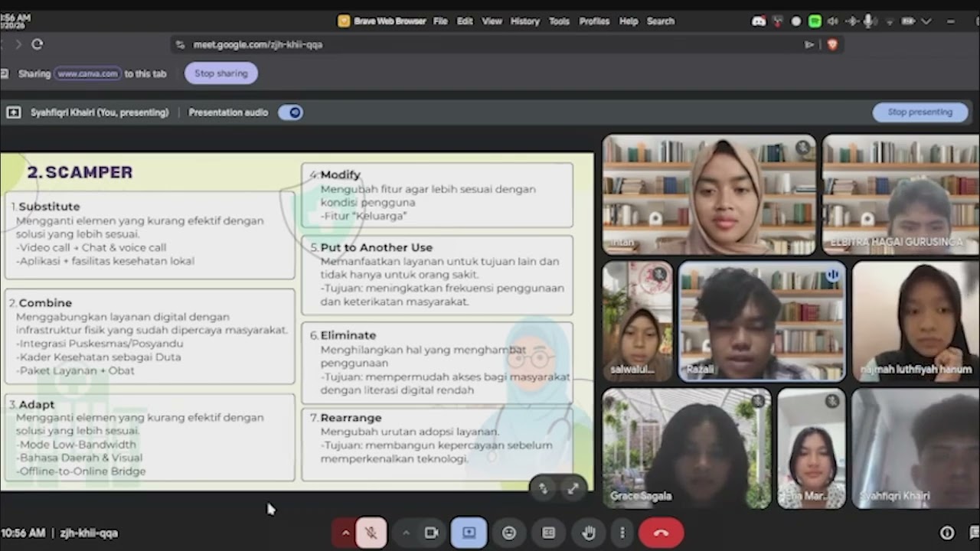Screen dimensions: 980x551
Task: Open audio settings chevron beside microphone
Action: (345, 533)
